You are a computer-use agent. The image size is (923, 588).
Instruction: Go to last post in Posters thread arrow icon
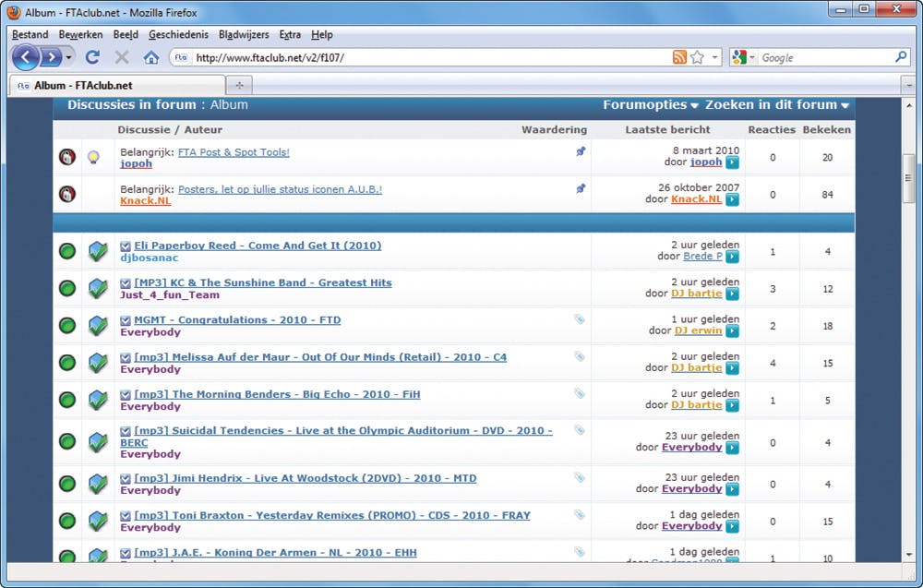point(732,199)
